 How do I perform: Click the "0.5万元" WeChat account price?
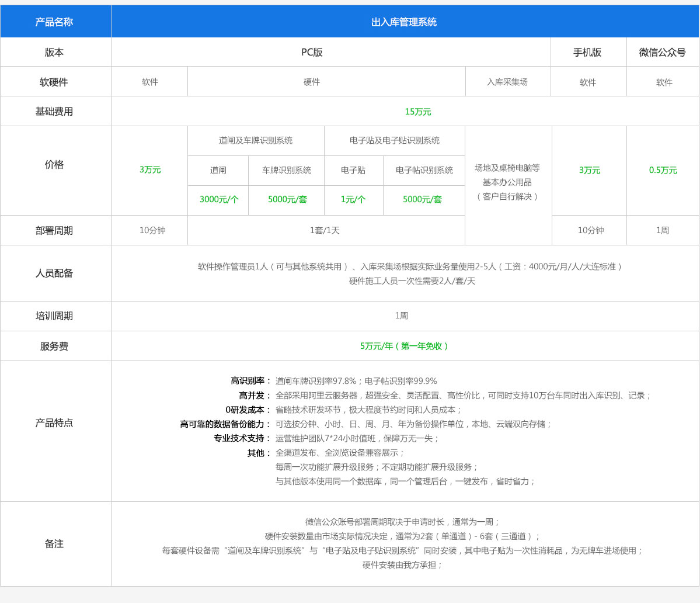(663, 171)
